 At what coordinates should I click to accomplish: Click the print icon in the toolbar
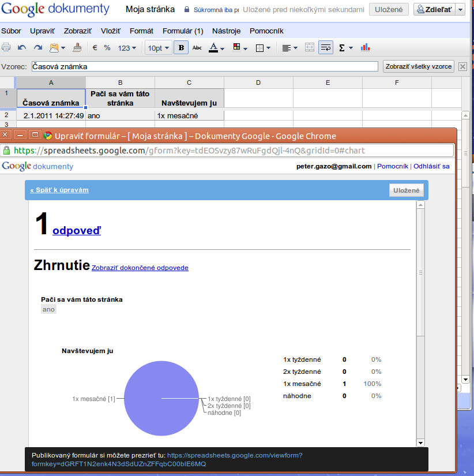click(6, 48)
